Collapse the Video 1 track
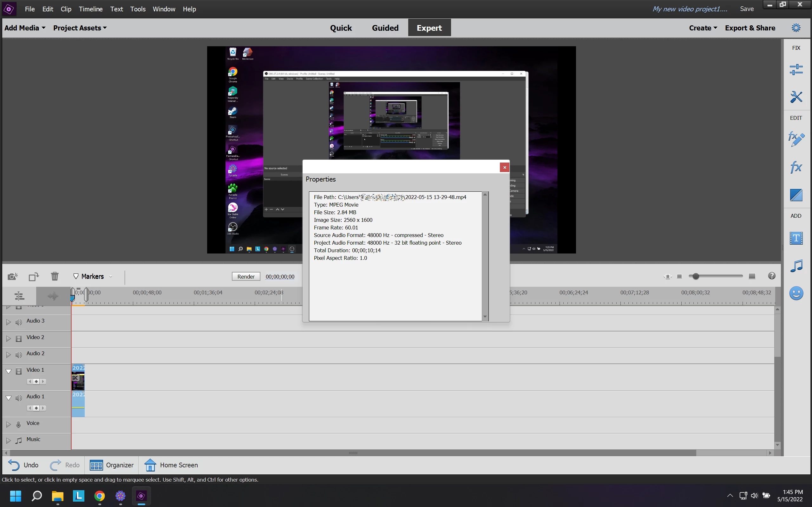Screen dimensions: 812x507 coord(9,371)
